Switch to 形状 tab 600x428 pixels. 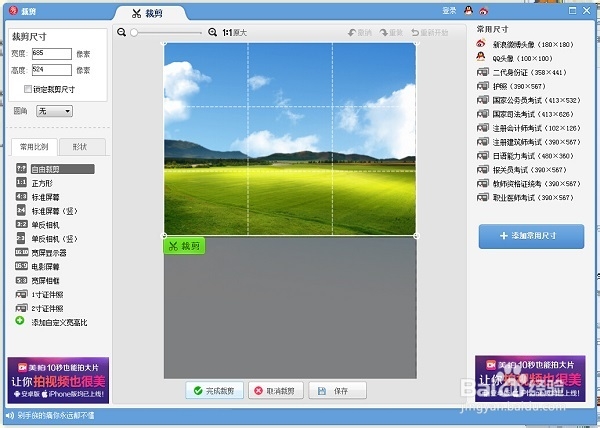point(80,147)
